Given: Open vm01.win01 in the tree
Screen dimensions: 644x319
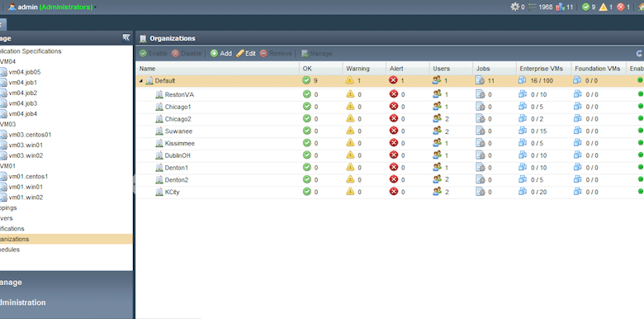Looking at the screenshot, I should click(26, 187).
